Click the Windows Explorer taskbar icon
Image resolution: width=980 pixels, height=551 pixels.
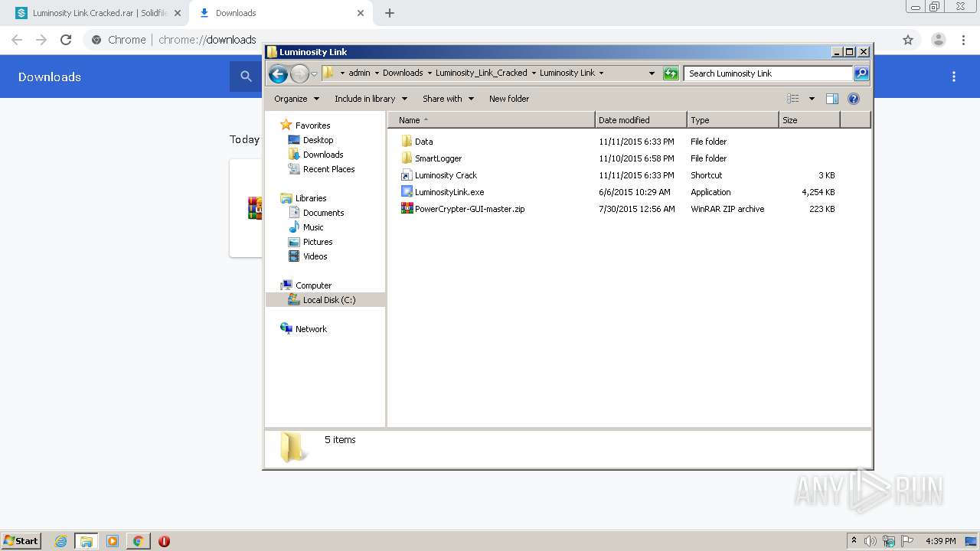[x=87, y=541]
